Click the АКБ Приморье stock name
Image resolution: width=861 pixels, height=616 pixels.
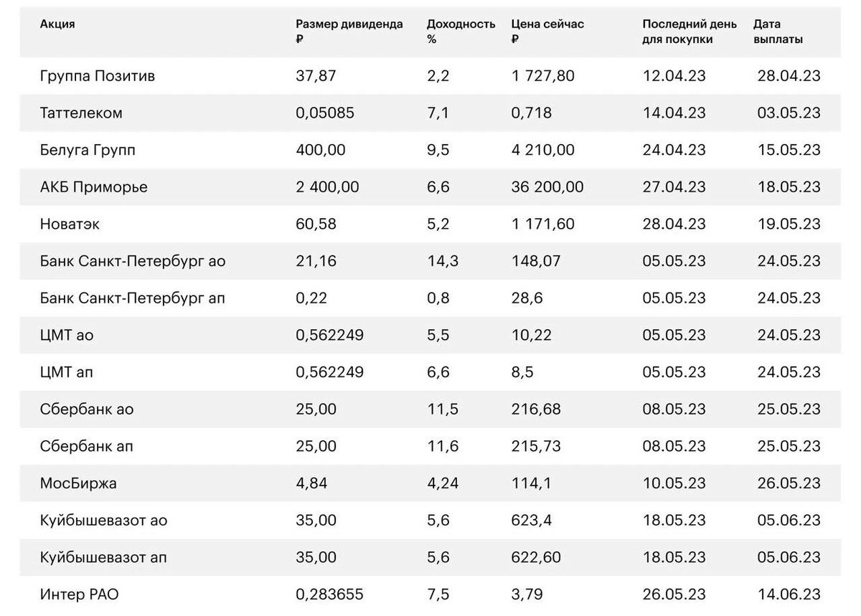pos(94,188)
